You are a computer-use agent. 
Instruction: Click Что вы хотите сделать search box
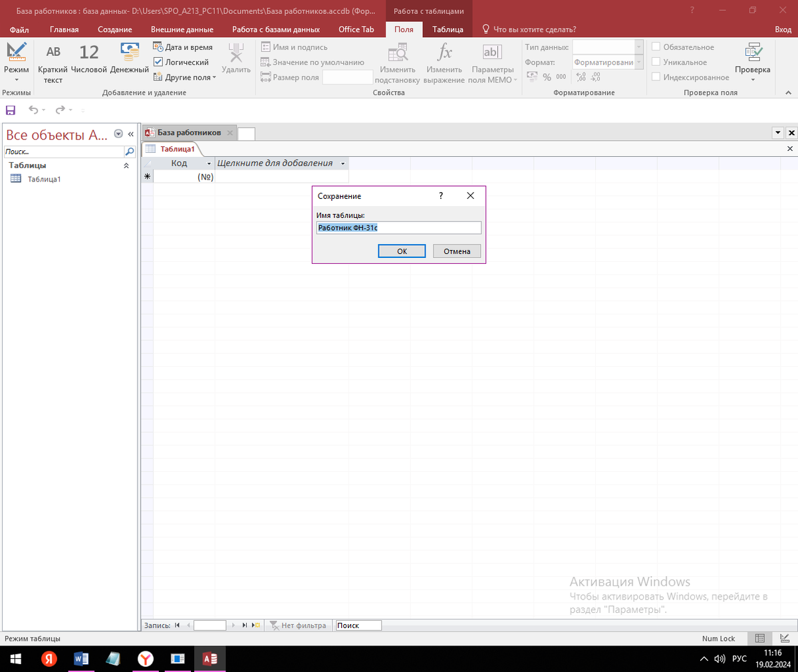[x=529, y=29]
